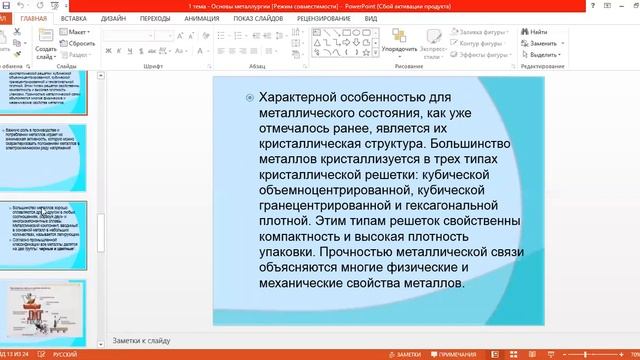Insert a text box from shapes gallery
This screenshot has height=360, width=640.
click(x=317, y=32)
